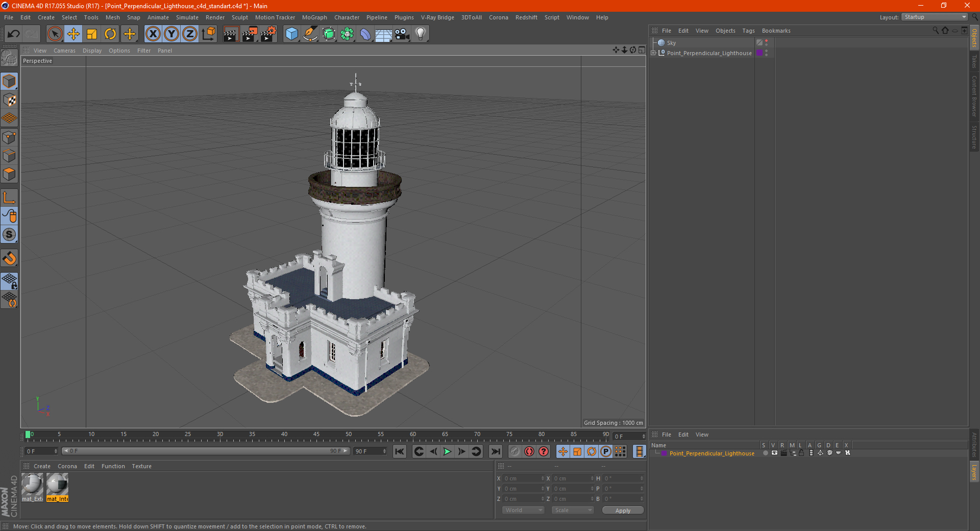Add a Camera object
This screenshot has height=531, width=980.
[x=402, y=34]
